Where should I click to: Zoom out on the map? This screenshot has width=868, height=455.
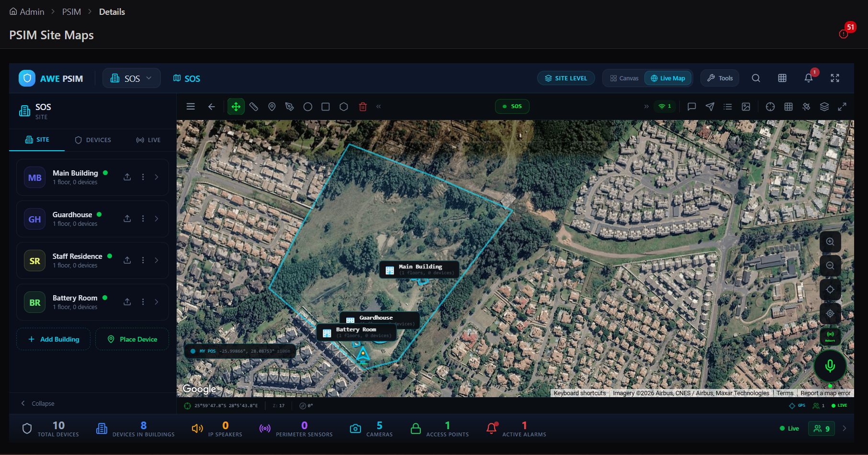[x=830, y=266]
